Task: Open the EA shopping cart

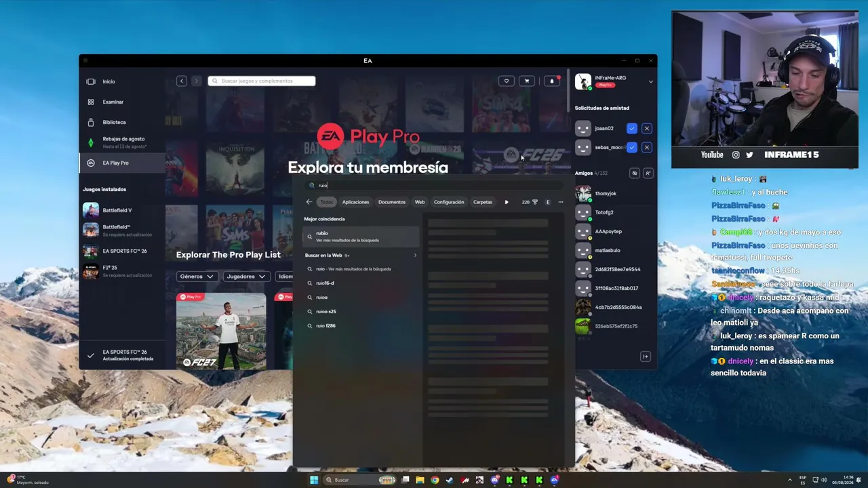Action: point(527,81)
